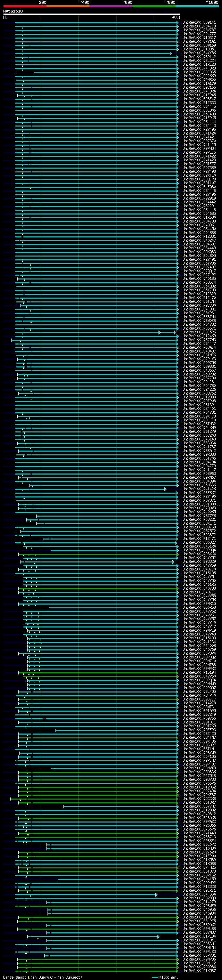The width and height of the screenshot is (222, 980).
Task: Select label UniRef100_P15194
Action: (199, 673)
